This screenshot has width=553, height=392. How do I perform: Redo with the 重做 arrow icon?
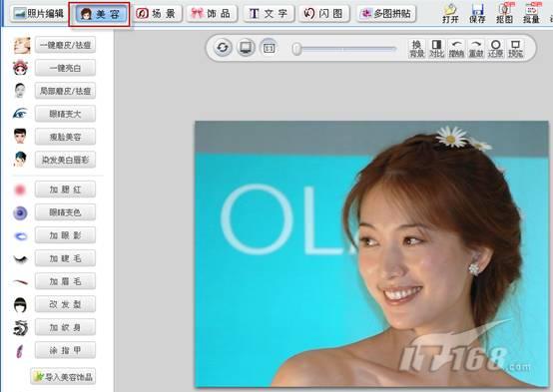476,49
